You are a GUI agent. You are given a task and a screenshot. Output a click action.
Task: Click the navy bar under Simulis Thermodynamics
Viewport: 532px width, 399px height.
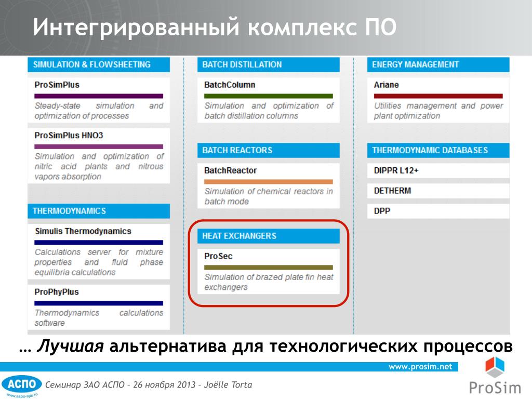click(99, 243)
